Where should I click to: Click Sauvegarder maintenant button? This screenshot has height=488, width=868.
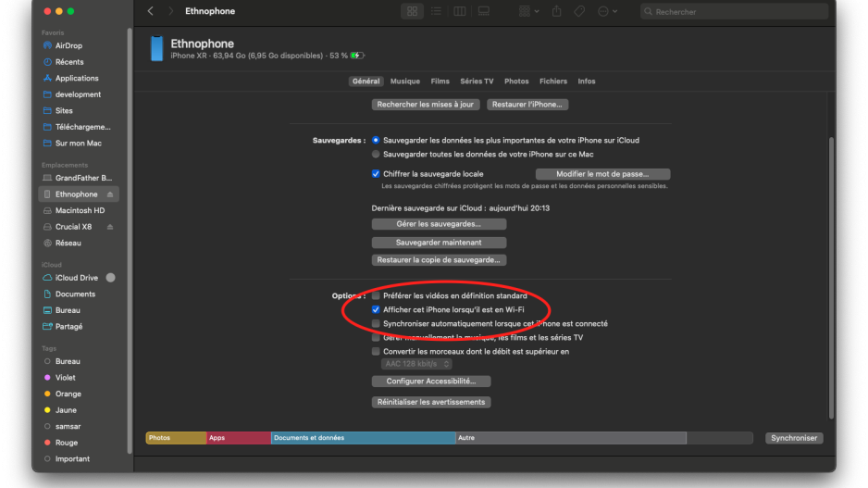click(x=439, y=242)
